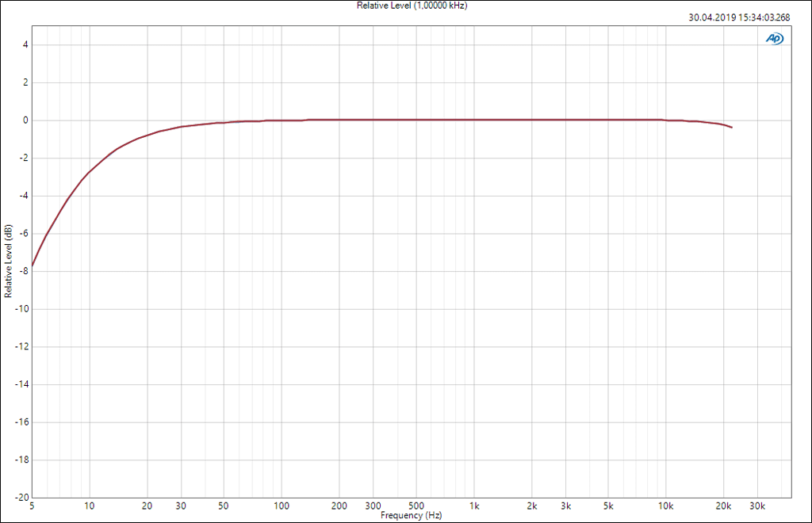Click the red curve where it crosses 10 Hz
This screenshot has width=812, height=523.
click(x=90, y=172)
